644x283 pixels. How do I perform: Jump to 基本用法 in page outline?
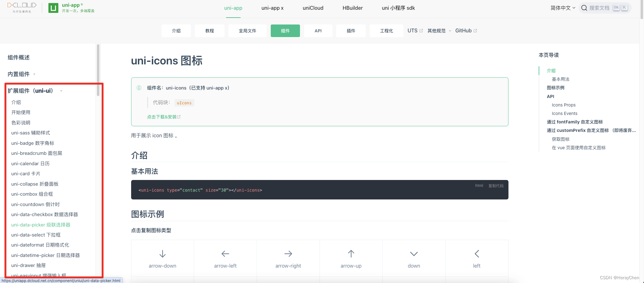(x=561, y=79)
